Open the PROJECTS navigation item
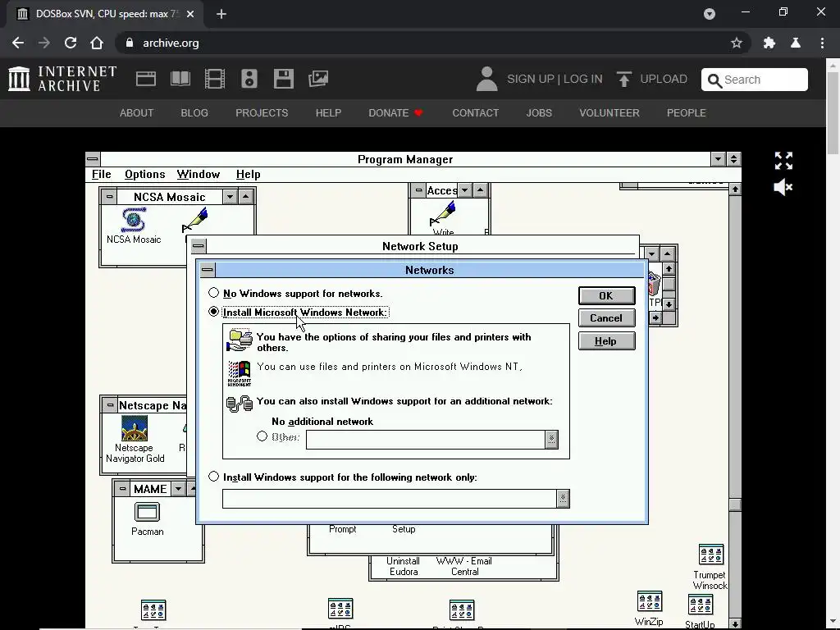The width and height of the screenshot is (840, 630). tap(262, 113)
